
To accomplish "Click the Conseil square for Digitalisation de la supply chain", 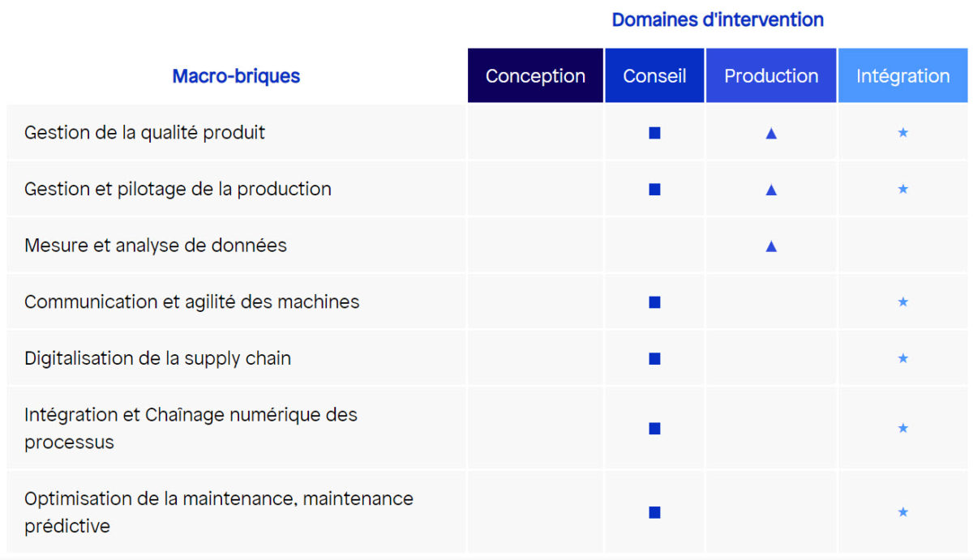I will point(654,358).
